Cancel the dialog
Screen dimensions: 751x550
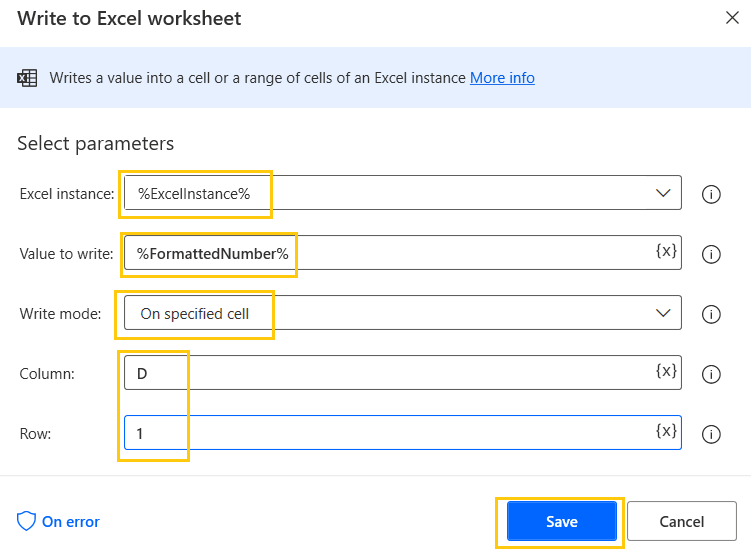pyautogui.click(x=682, y=521)
